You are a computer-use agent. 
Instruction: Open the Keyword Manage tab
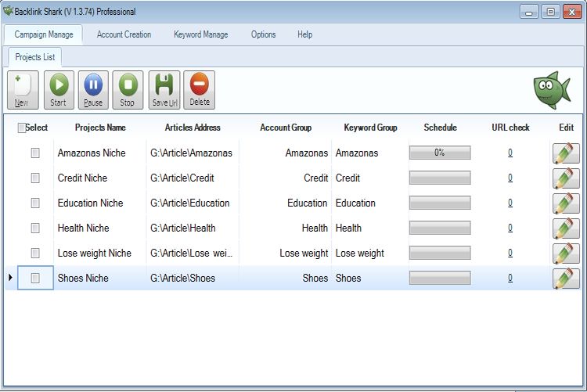point(200,34)
